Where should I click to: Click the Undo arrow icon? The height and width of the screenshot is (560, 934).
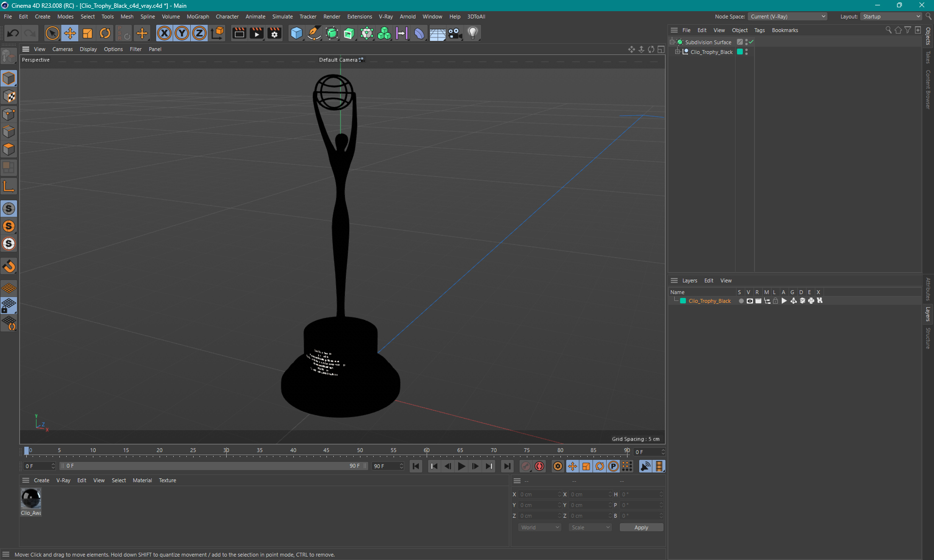(x=13, y=33)
